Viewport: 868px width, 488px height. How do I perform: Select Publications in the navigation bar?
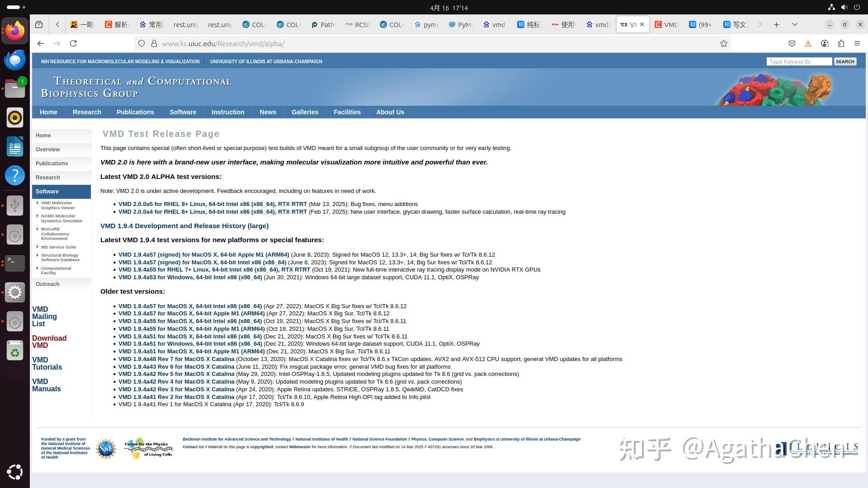(135, 112)
